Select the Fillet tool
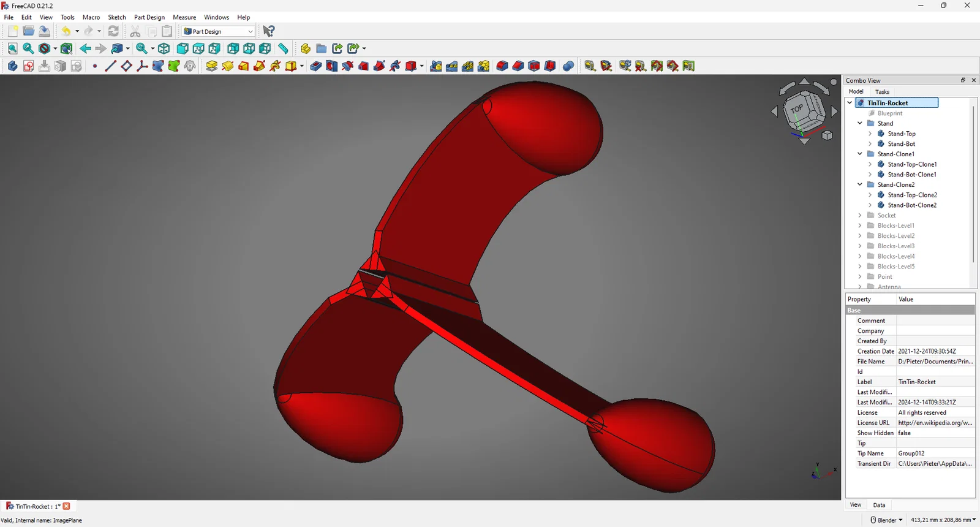This screenshot has height=527, width=980. (x=502, y=66)
